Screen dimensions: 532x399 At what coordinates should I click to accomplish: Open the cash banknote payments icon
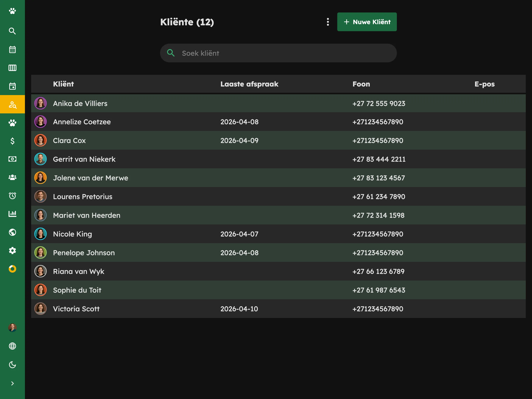tap(12, 159)
